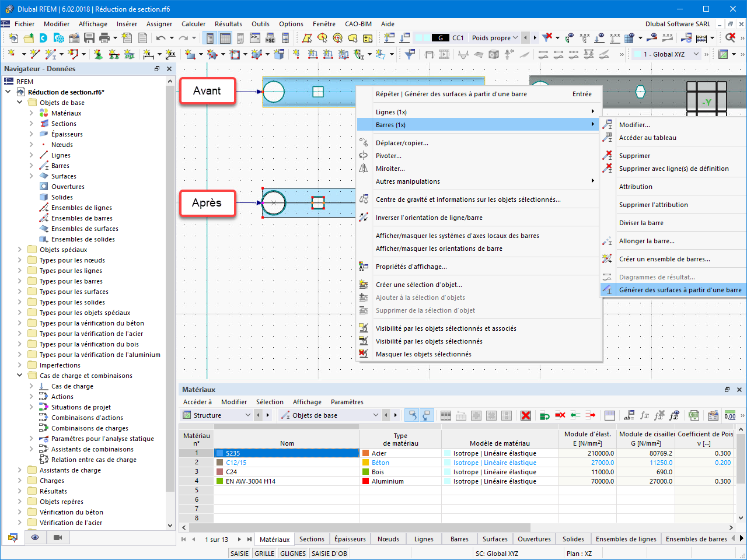Expand the Matériaux tree node
Viewport: 747px width, 560px height.
coord(32,113)
